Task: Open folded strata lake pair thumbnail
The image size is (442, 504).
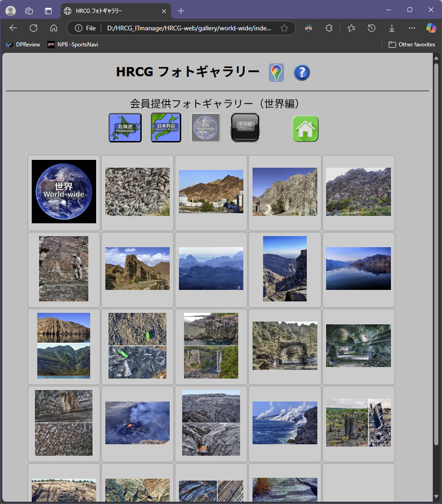Action: (x=63, y=345)
